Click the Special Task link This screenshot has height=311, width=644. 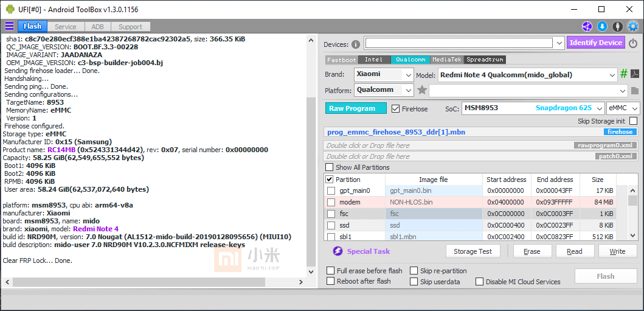tap(369, 251)
